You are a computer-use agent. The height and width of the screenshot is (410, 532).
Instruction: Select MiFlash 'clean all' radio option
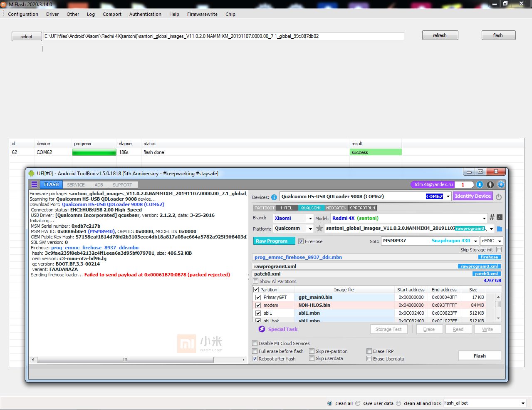coord(330,403)
